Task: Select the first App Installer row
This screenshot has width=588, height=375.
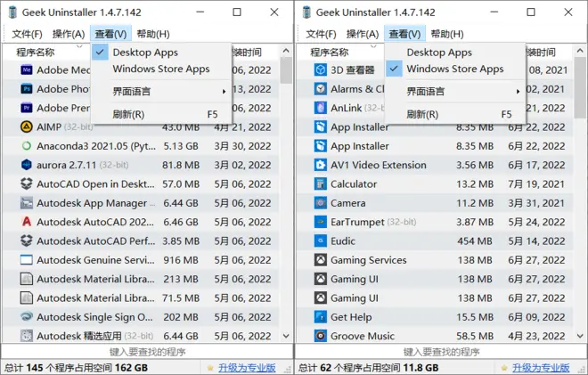Action: pyautogui.click(x=436, y=127)
